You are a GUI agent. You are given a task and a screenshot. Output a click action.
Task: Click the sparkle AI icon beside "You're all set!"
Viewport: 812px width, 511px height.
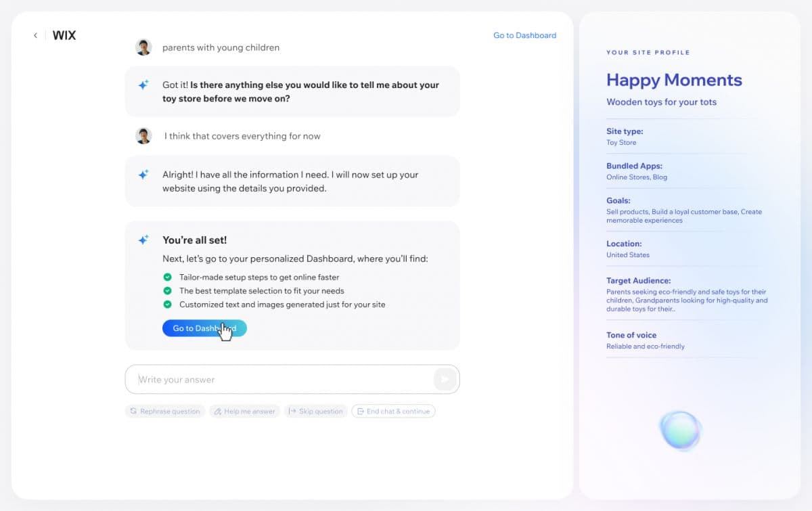(143, 239)
